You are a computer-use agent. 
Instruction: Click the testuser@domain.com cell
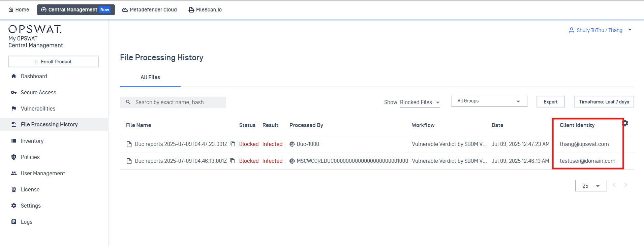(588, 161)
